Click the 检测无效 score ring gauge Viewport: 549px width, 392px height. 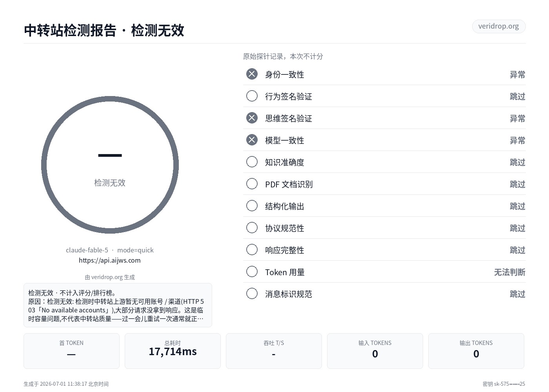click(x=110, y=165)
